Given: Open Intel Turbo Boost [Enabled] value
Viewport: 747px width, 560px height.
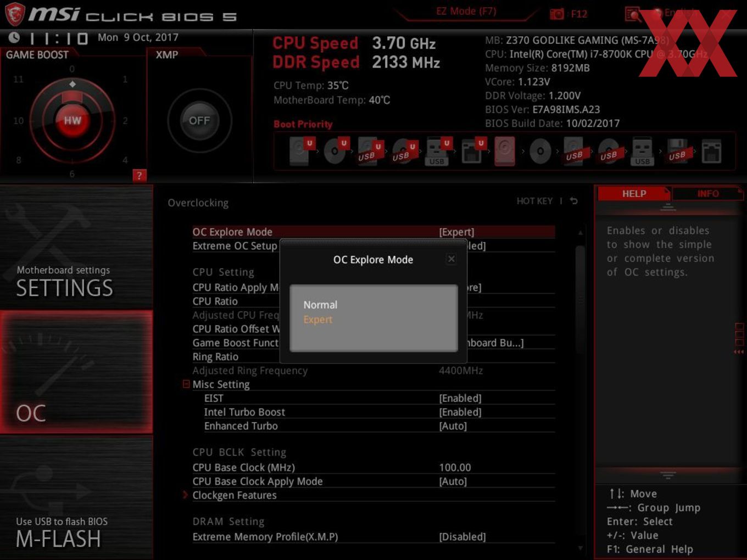Looking at the screenshot, I should [x=460, y=412].
